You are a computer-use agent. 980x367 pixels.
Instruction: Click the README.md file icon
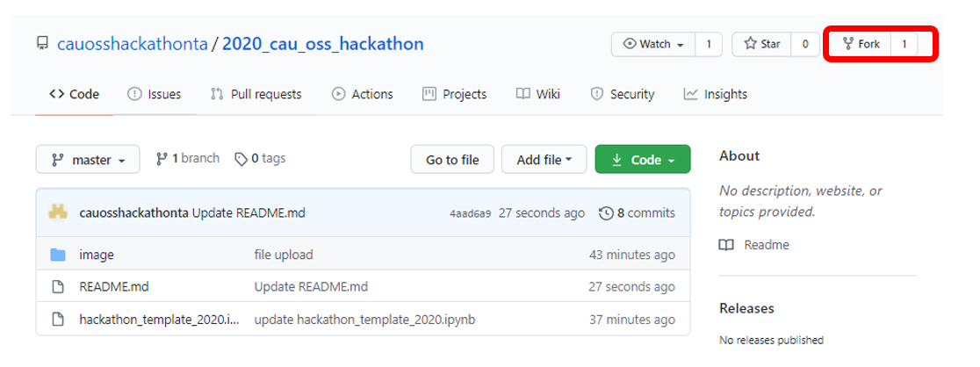[x=57, y=287]
